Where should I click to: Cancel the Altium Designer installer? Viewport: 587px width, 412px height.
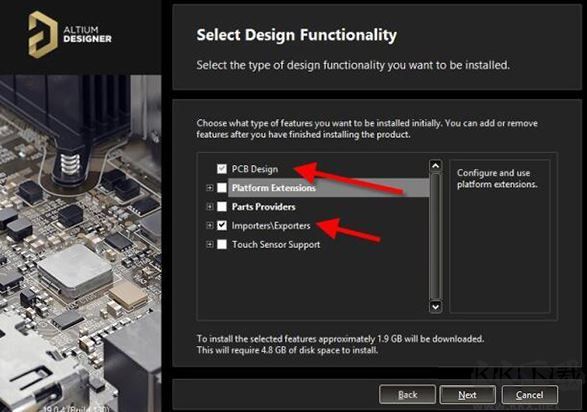(529, 395)
